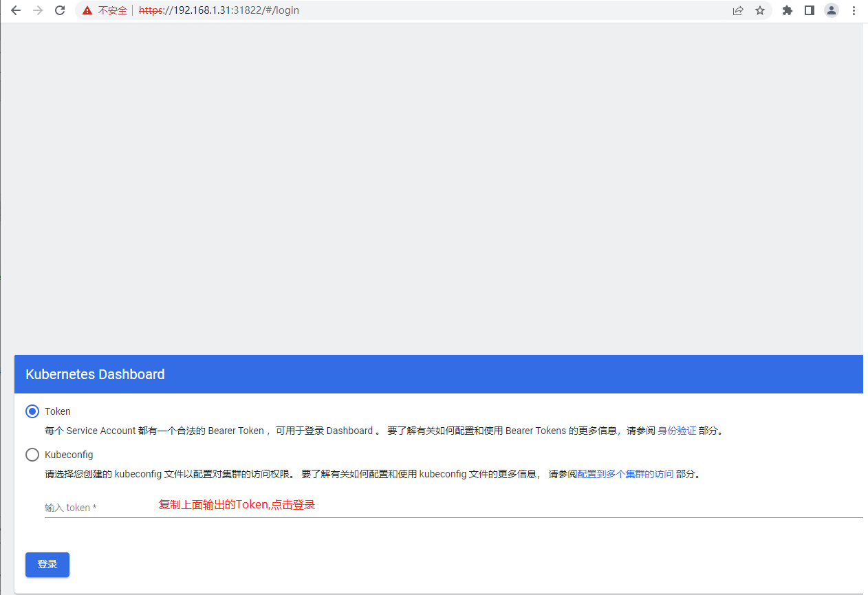Click the kubeconfig 文件 description sentence

[x=372, y=474]
